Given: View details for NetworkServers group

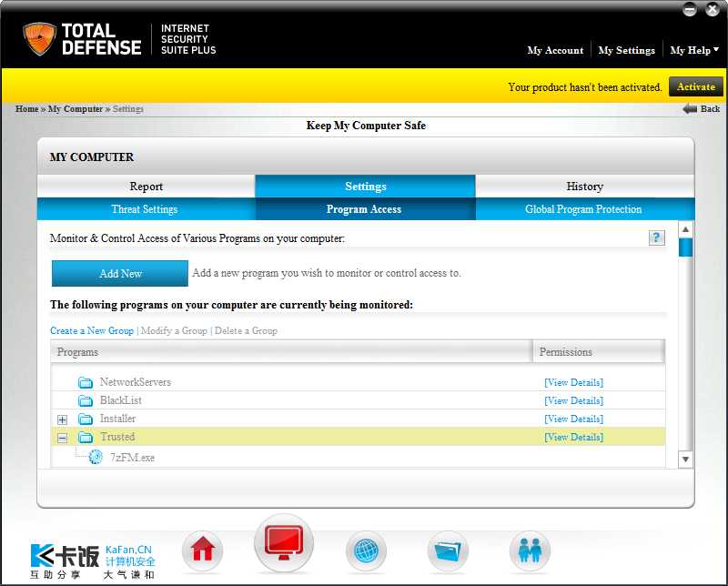Looking at the screenshot, I should point(574,382).
